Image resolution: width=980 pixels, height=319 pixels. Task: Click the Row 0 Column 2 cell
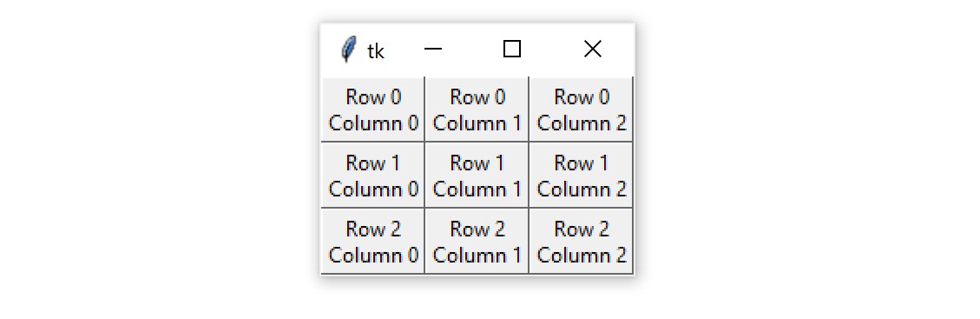582,110
